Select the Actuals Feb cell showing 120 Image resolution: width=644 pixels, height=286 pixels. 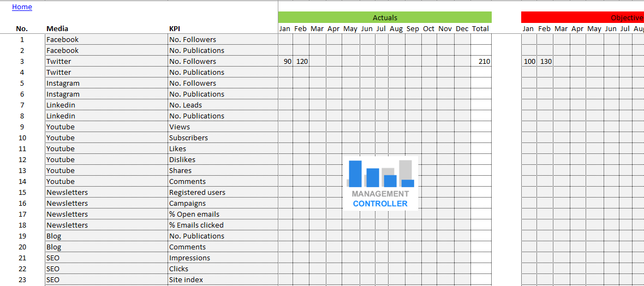[x=302, y=62]
